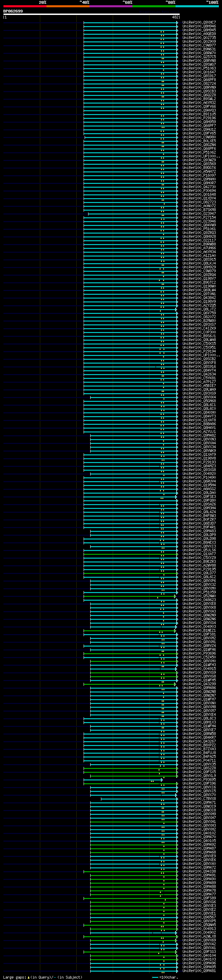Click the alignment end arrow for UniRef100_Q9FSE3
This screenshot has height=980, width=222.
click(176, 497)
